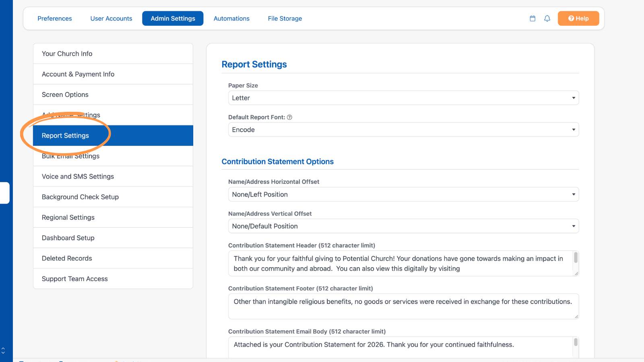Screen dimensions: 644x362
Task: Open the File Storage tab
Action: point(285,19)
